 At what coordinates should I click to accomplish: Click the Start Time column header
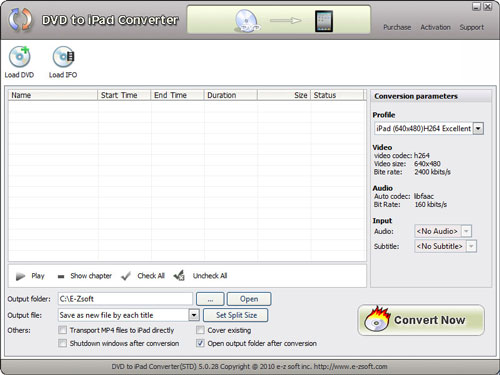124,95
